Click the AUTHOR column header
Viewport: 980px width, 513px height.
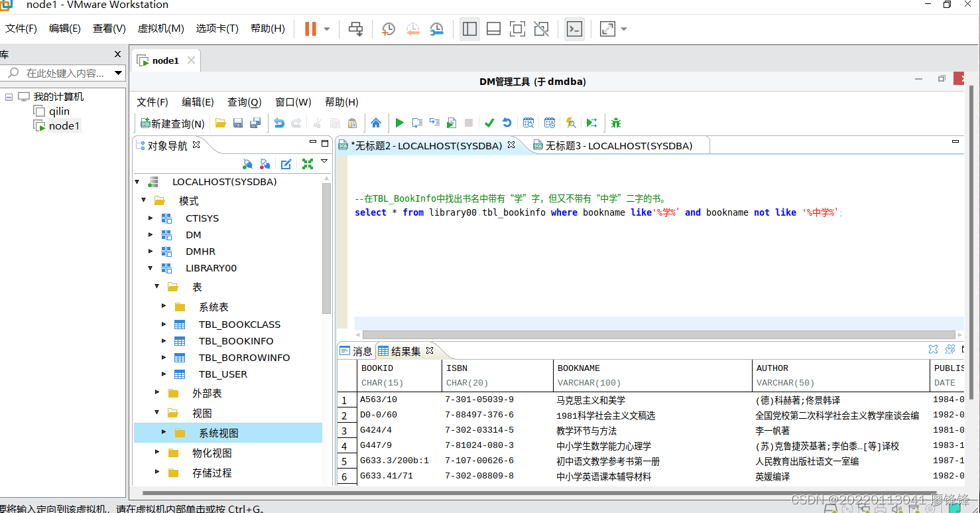(841, 375)
